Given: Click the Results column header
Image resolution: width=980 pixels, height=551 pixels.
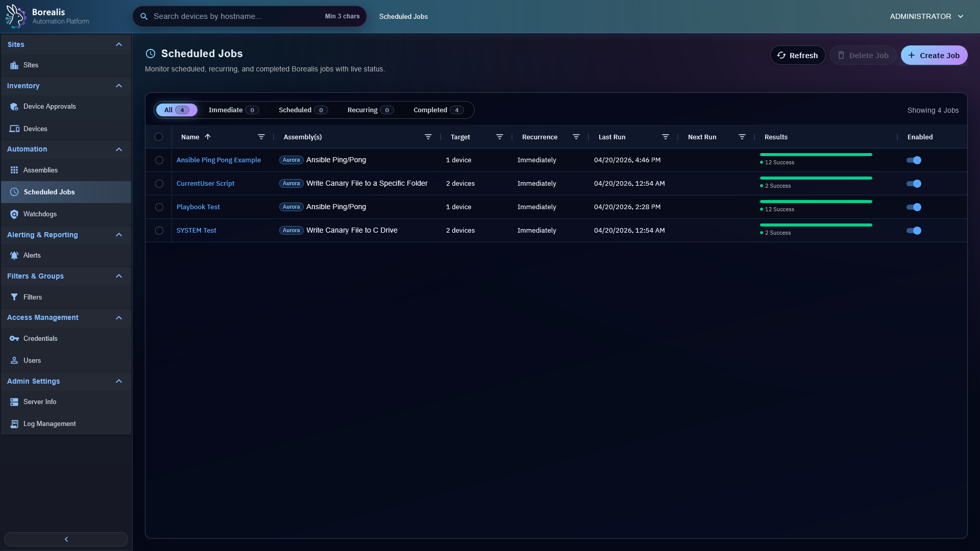Looking at the screenshot, I should 776,137.
